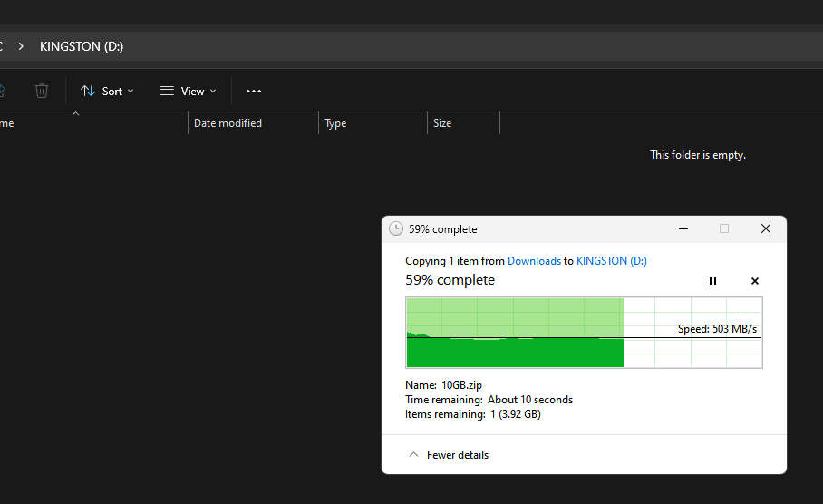
Task: Open the three-dots See more menu
Action: click(x=254, y=92)
